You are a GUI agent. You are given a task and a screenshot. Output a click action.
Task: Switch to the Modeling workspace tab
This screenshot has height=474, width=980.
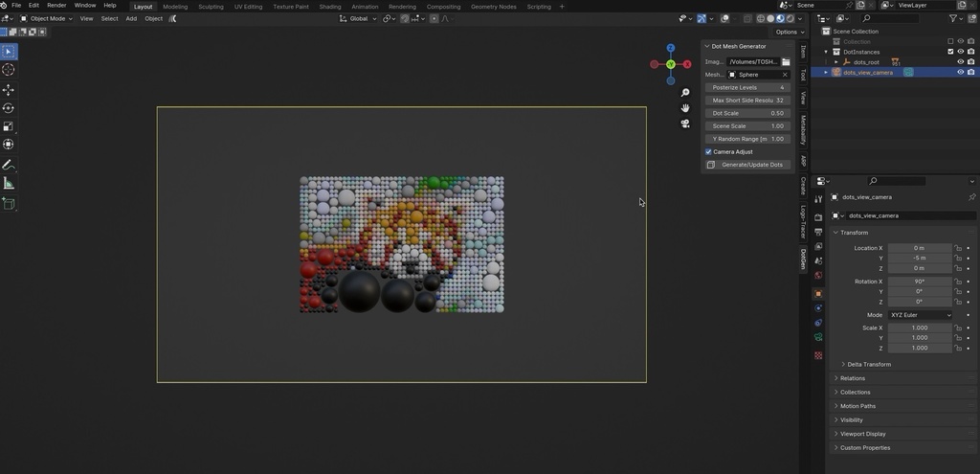(175, 7)
